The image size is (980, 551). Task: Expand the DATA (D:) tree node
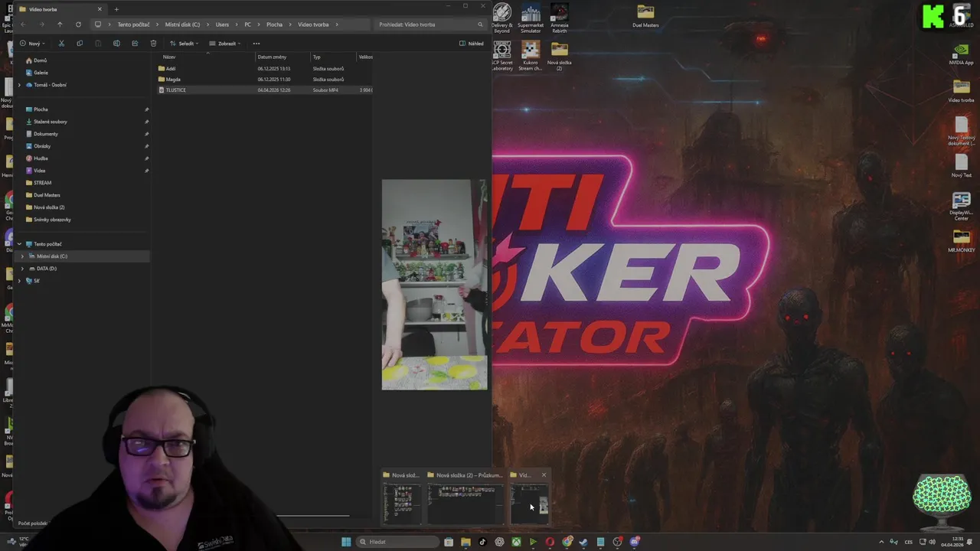tap(22, 269)
